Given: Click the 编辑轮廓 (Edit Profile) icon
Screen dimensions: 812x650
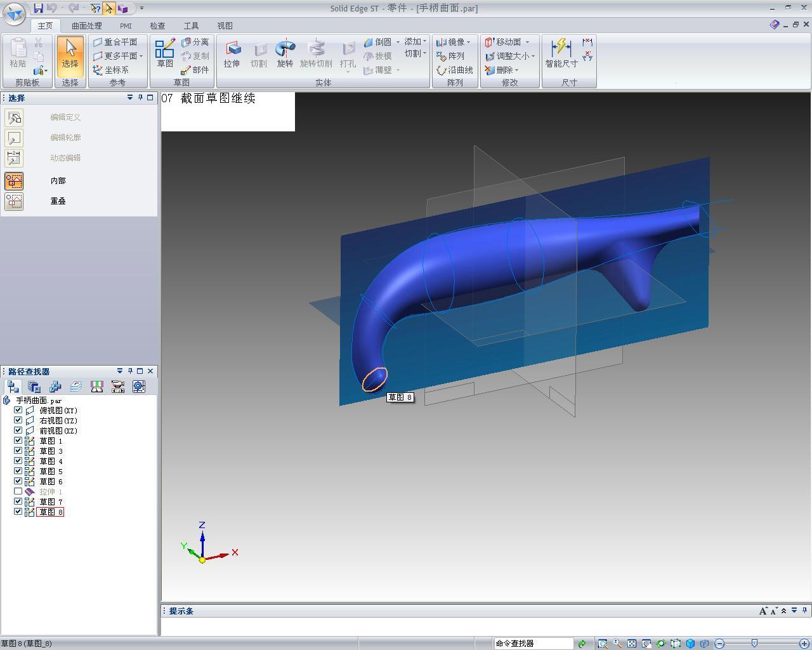Looking at the screenshot, I should (x=14, y=138).
